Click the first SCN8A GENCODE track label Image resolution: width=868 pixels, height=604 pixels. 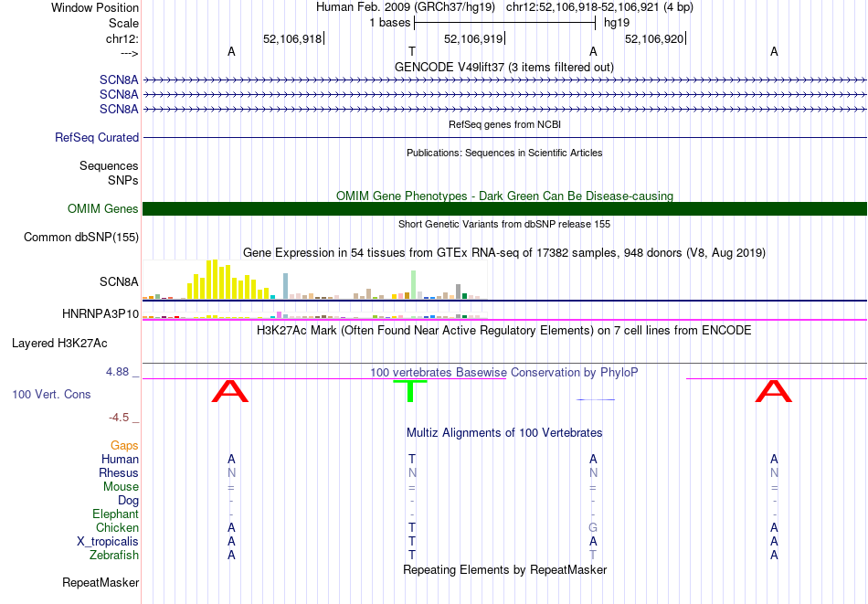click(x=119, y=79)
